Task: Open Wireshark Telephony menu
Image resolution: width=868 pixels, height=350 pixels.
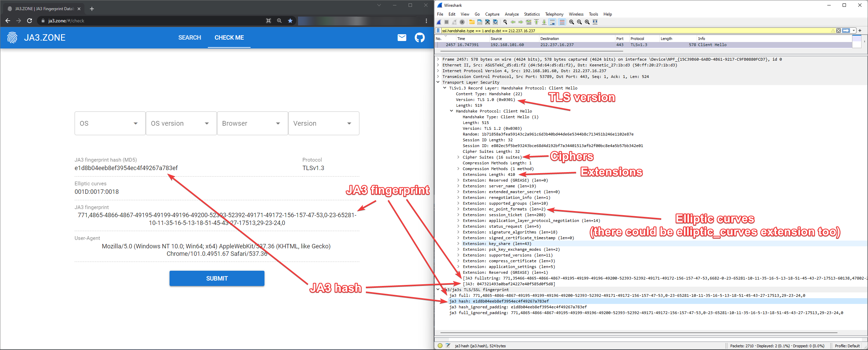Action: click(554, 14)
